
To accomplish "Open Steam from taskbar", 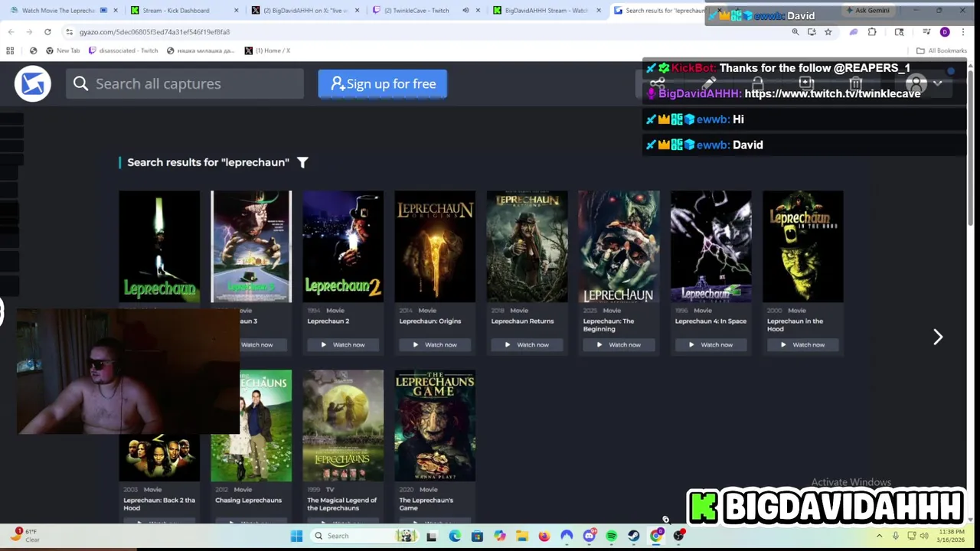I will pyautogui.click(x=634, y=536).
